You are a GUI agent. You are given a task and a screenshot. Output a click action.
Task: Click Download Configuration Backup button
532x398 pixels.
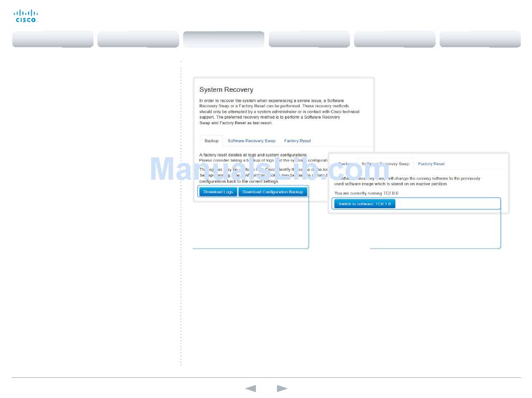[273, 192]
